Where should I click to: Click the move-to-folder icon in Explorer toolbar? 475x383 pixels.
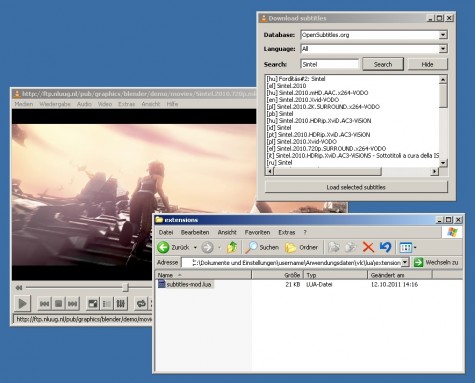point(334,247)
